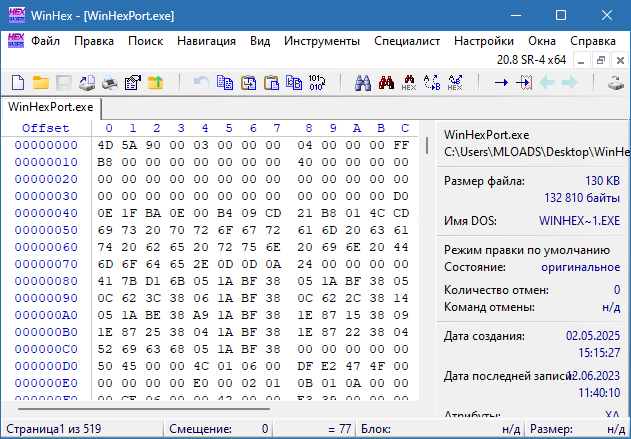The image size is (631, 439).
Task: Click the disk-and-pages icon next to the save icon
Action: [x=87, y=82]
